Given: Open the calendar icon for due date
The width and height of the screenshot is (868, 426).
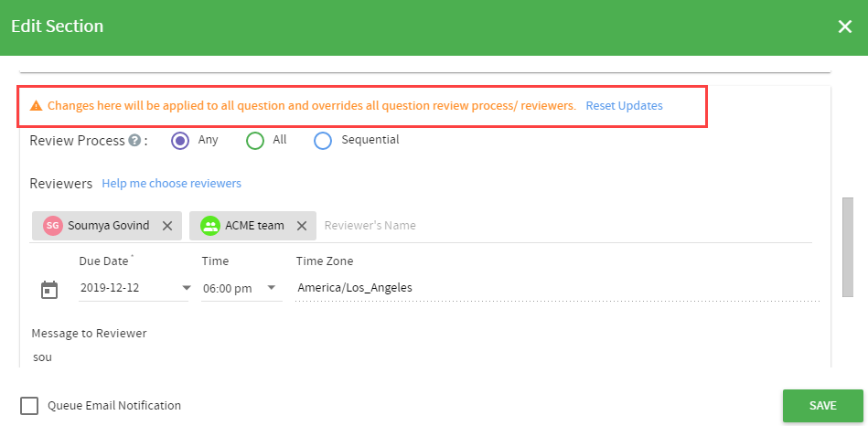Looking at the screenshot, I should (x=49, y=290).
